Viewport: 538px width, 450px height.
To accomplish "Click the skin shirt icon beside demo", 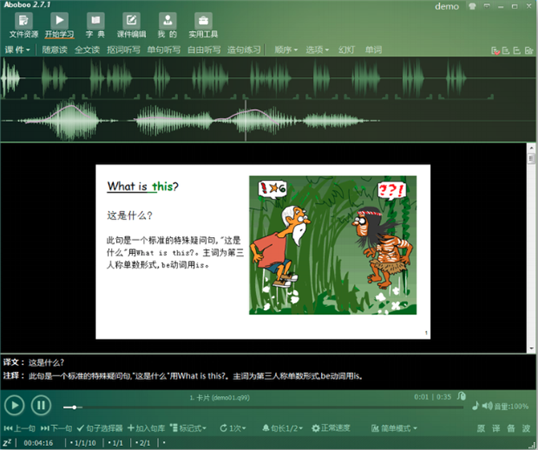I will 472,6.
